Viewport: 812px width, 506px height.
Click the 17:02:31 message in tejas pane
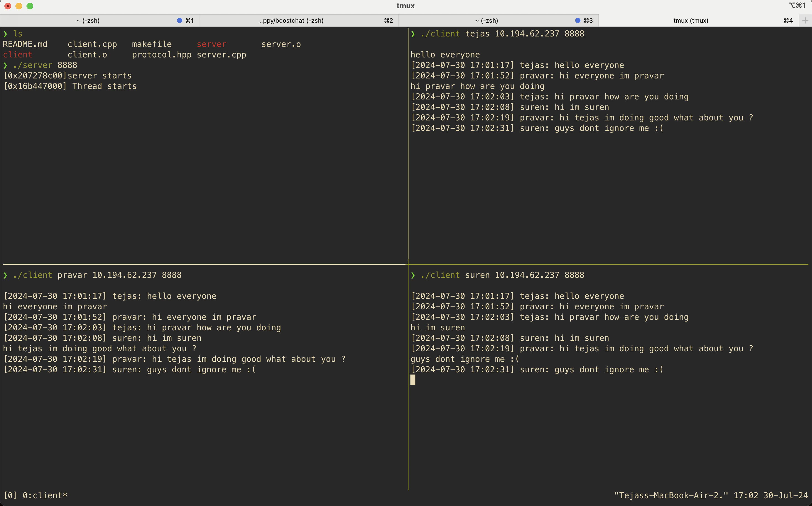coord(537,128)
